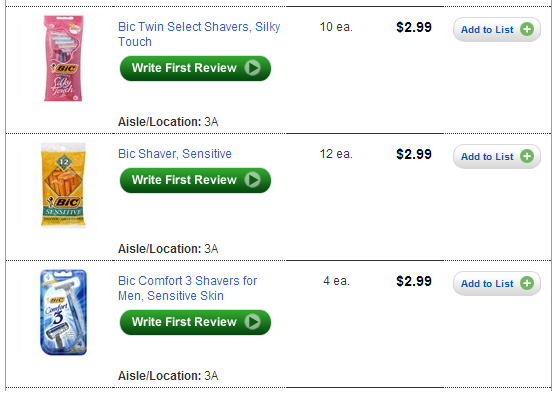The width and height of the screenshot is (556, 395).
Task: Open Bic Comfort 3 Shavers for Men link
Action: click(x=188, y=288)
